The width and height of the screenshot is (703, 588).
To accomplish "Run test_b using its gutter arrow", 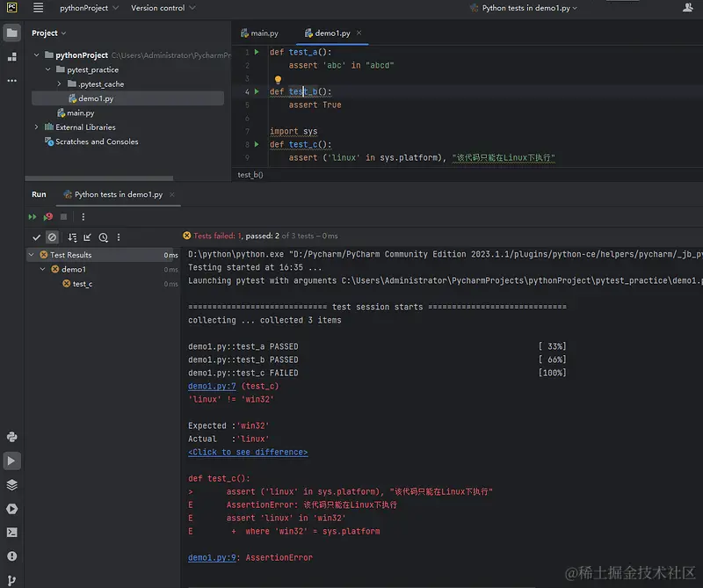I will (x=257, y=91).
